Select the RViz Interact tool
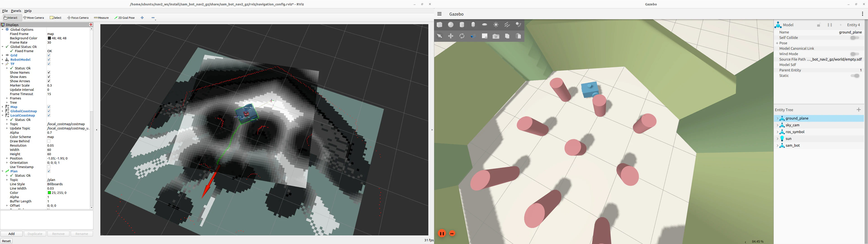Screen dimensions: 868x244 pos(11,18)
